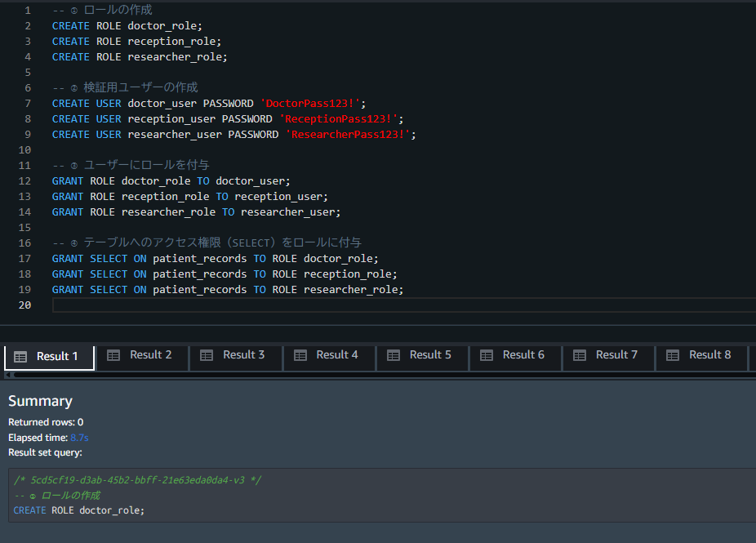The width and height of the screenshot is (756, 543).
Task: Click the 'Result set query:' label
Action: [46, 453]
